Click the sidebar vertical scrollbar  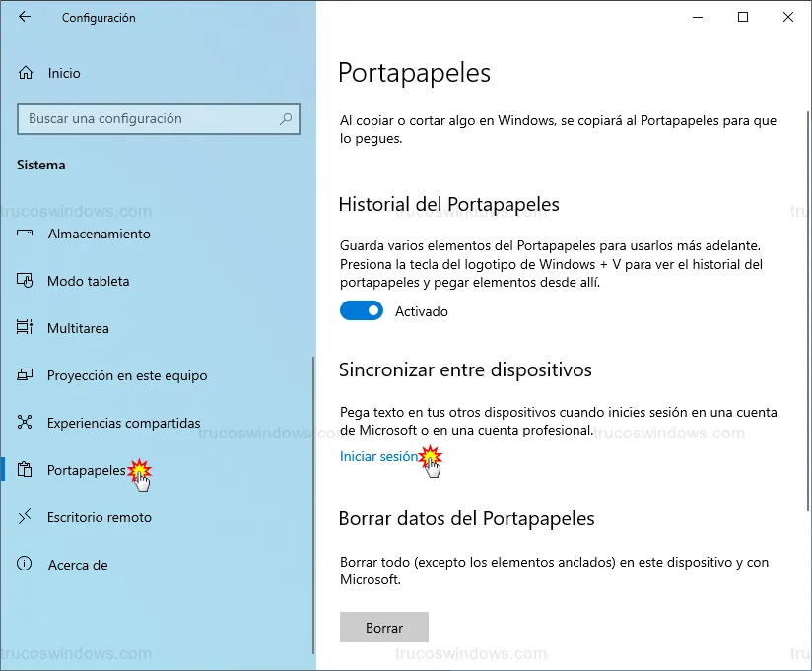(313, 493)
